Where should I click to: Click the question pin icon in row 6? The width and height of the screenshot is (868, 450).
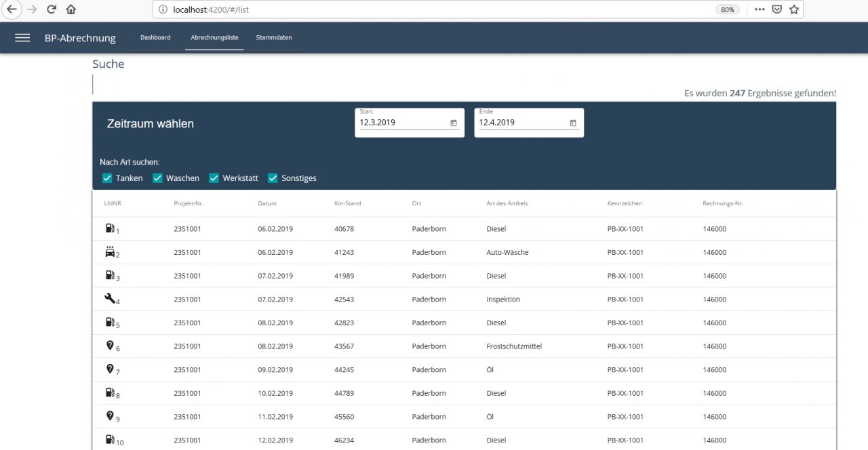click(110, 346)
